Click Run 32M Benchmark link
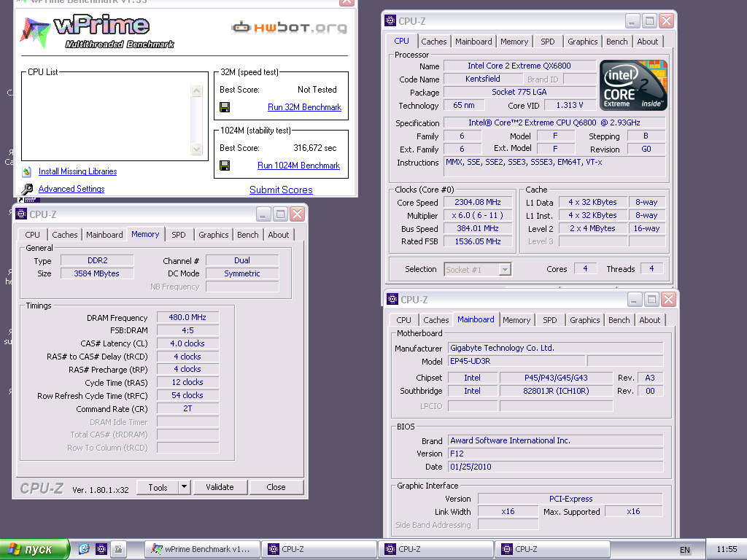This screenshot has width=747, height=560. pyautogui.click(x=304, y=107)
